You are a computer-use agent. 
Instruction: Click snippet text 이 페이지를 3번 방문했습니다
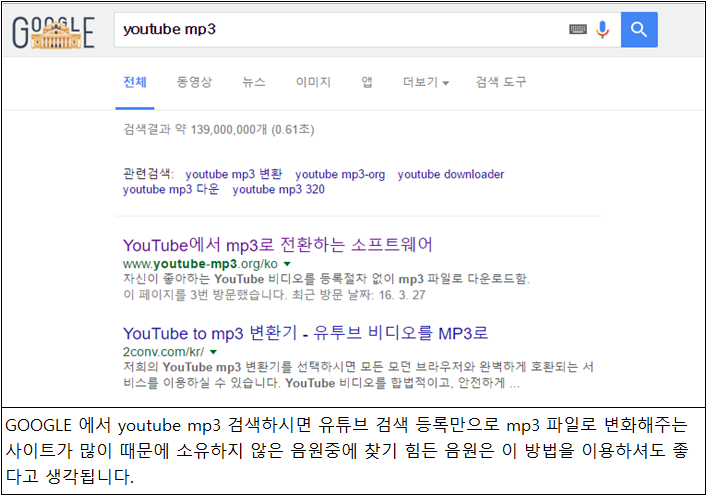point(205,295)
